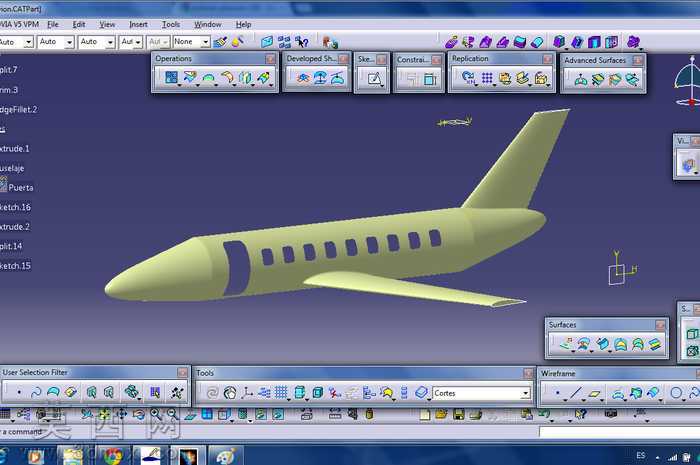Select the Bump tool in Advanced Surfaces
The width and height of the screenshot is (700, 465).
(580, 80)
